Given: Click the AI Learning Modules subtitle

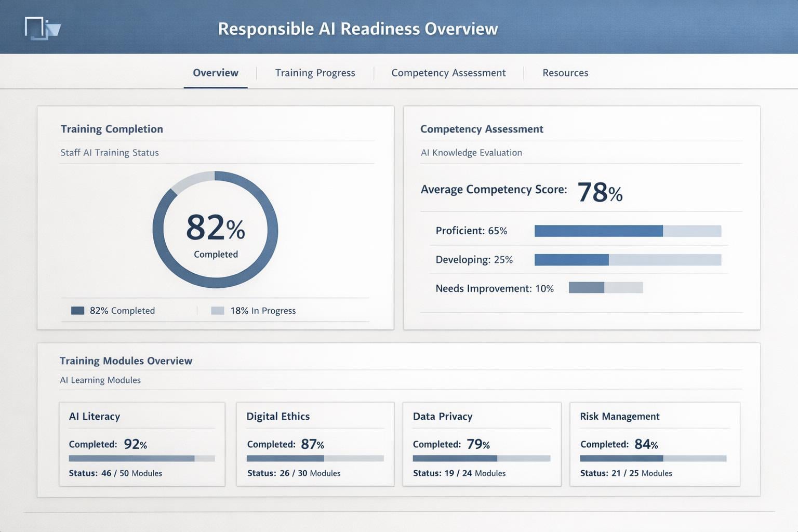Looking at the screenshot, I should [x=100, y=380].
